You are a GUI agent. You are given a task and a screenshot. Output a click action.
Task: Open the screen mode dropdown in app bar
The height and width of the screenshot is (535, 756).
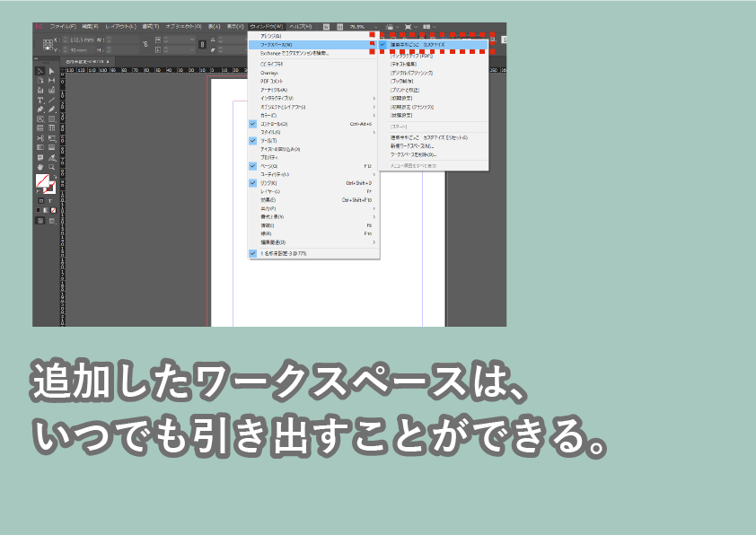(409, 27)
